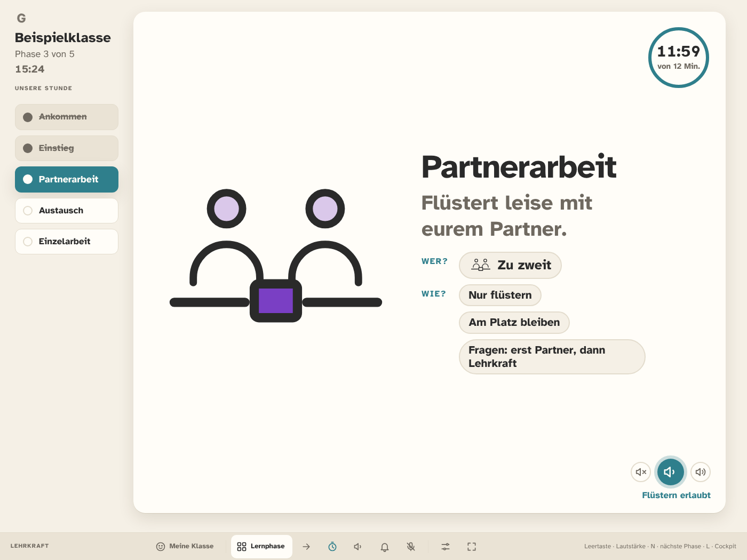747x560 pixels.
Task: Set volume to loud speaker icon
Action: 701,472
